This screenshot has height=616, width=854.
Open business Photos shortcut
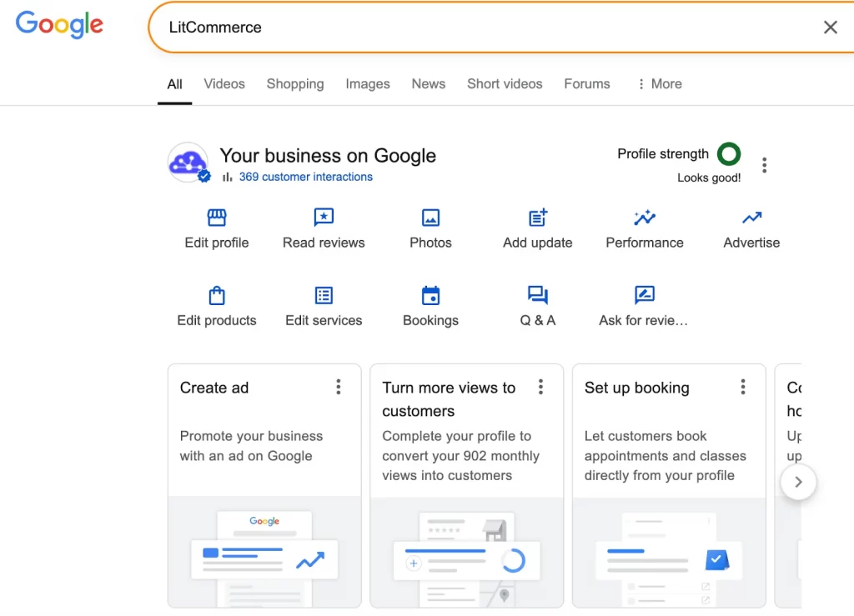(x=430, y=228)
